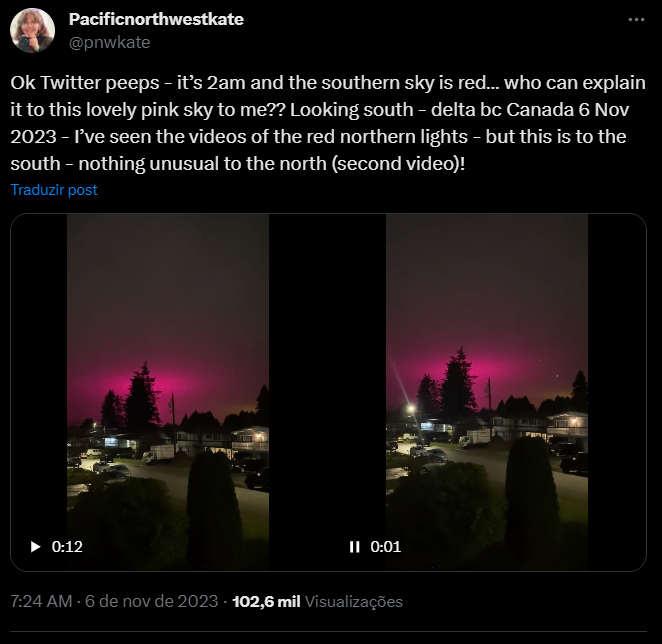Click the 0:12 duration label
The image size is (662, 644).
tap(67, 547)
